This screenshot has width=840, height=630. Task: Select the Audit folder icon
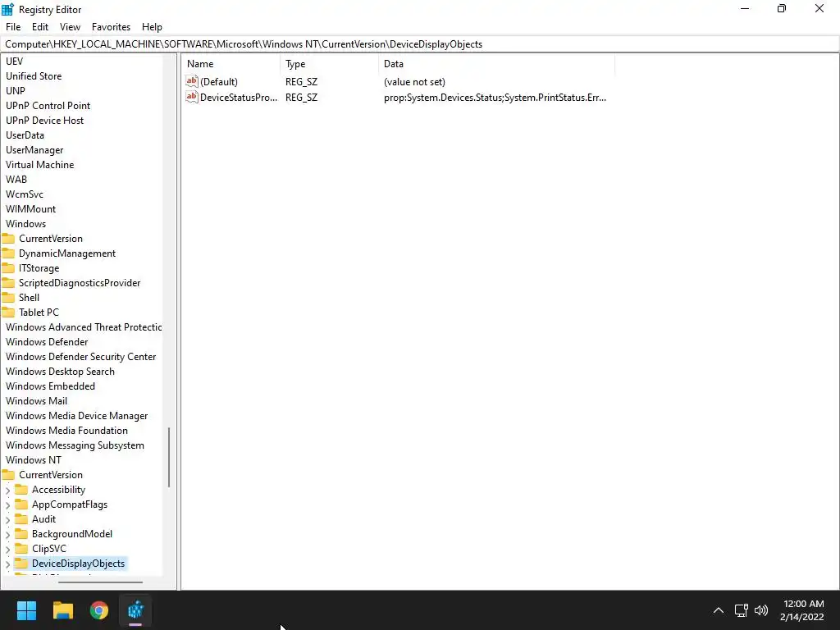[21, 519]
